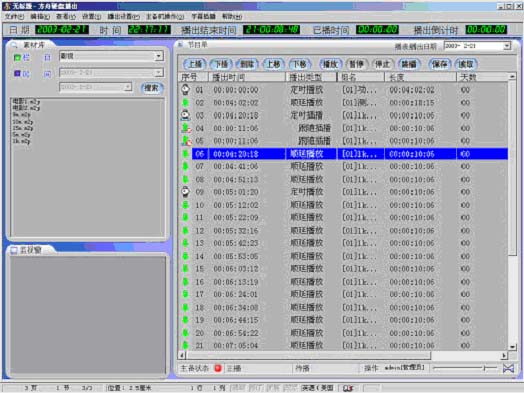
Task: Click the 上播 button
Action: click(194, 64)
